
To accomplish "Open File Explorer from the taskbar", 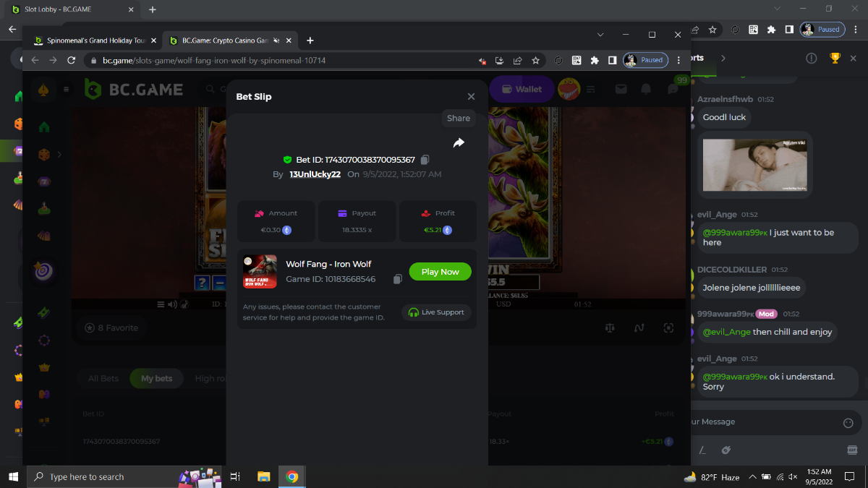I will click(263, 476).
